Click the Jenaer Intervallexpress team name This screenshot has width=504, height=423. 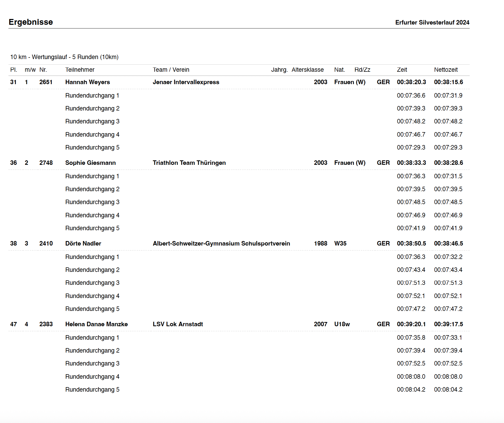click(186, 82)
